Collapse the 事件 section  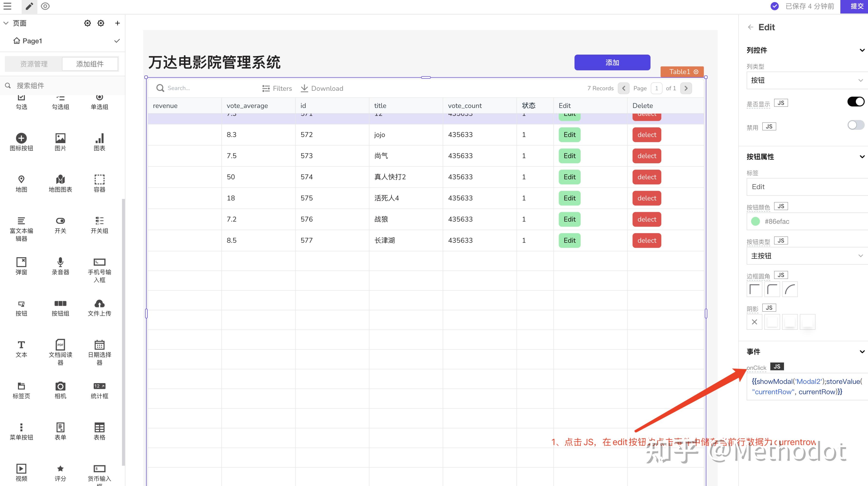[862, 352]
